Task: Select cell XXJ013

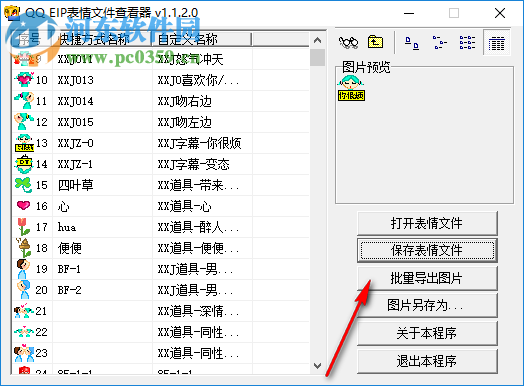Action: [76, 80]
